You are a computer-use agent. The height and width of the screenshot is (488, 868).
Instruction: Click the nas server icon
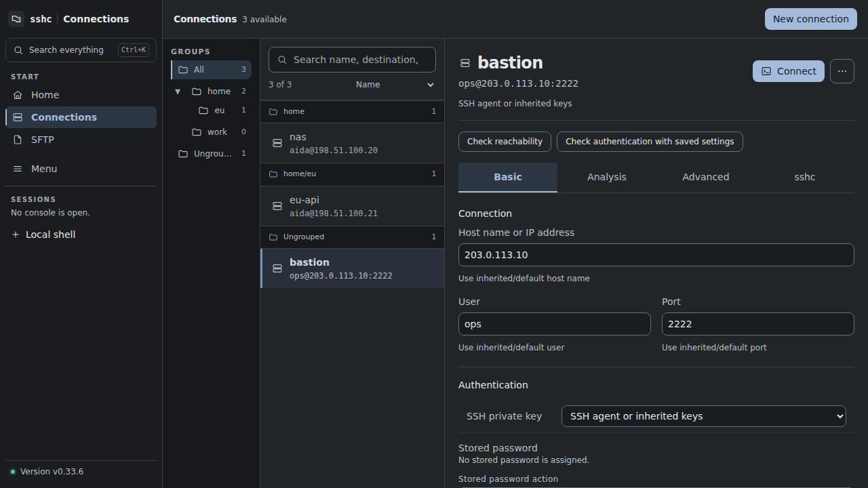tap(277, 143)
